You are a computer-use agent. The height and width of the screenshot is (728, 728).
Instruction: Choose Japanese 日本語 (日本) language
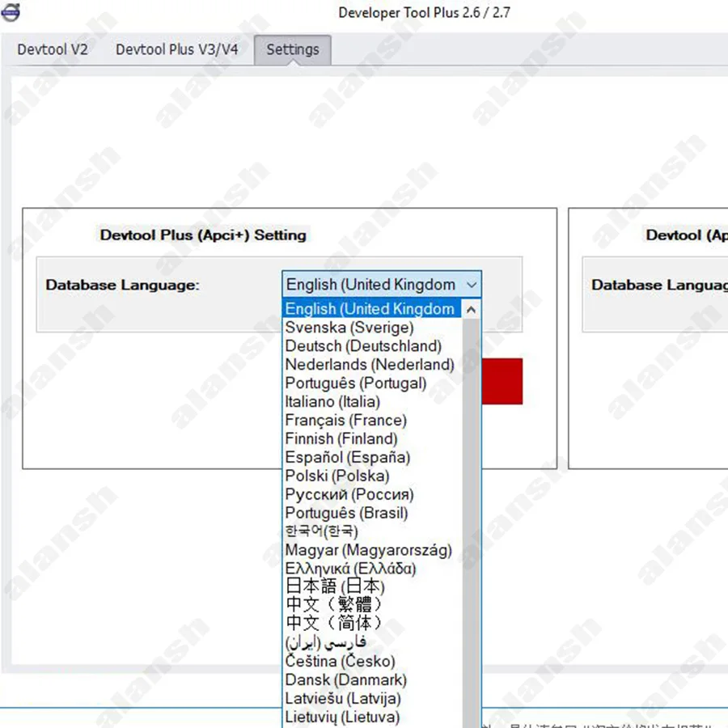371,586
